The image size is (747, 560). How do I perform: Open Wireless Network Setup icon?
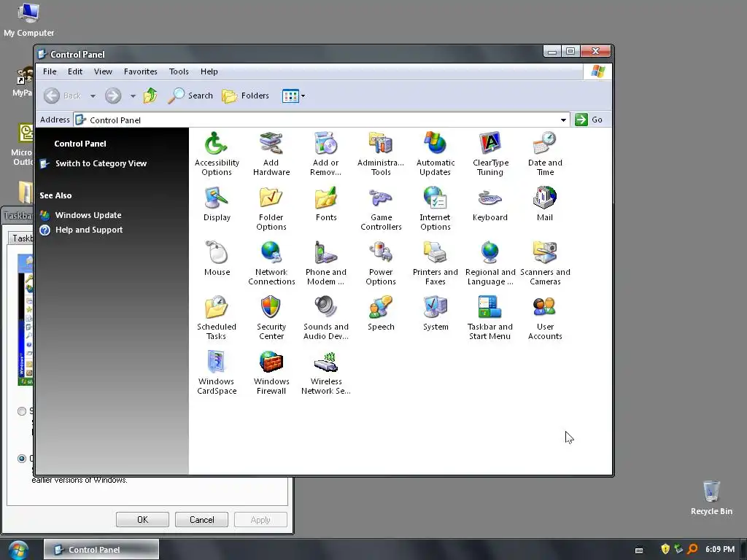point(326,373)
